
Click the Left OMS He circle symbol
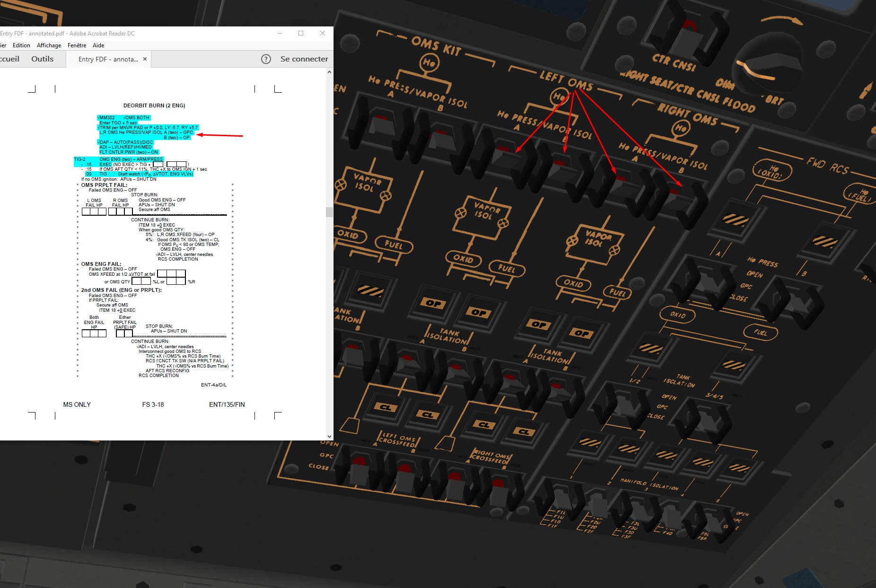[559, 97]
